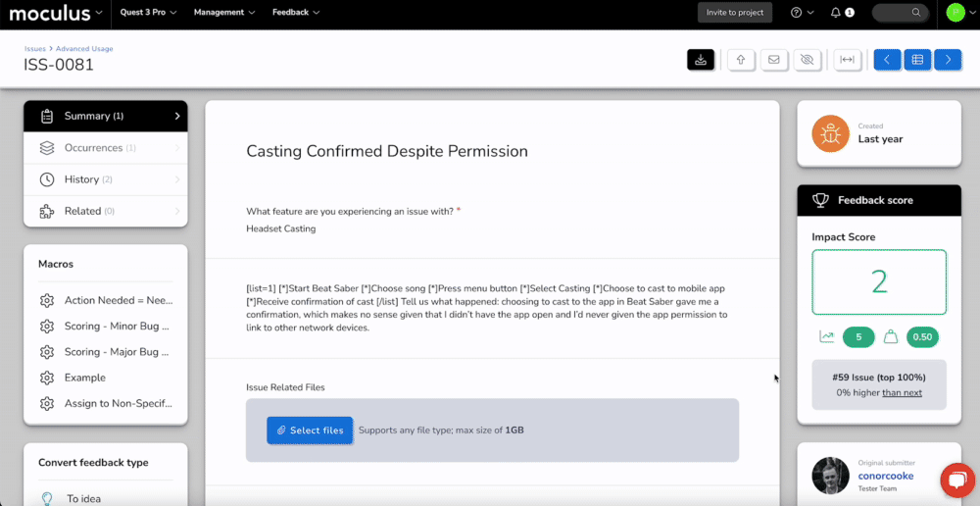
Task: Open the Feedback menu
Action: [x=295, y=13]
